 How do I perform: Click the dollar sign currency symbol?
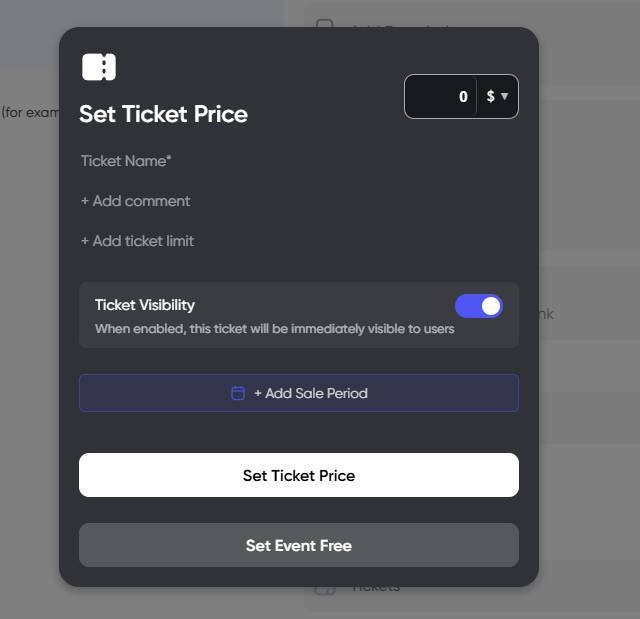pos(490,97)
